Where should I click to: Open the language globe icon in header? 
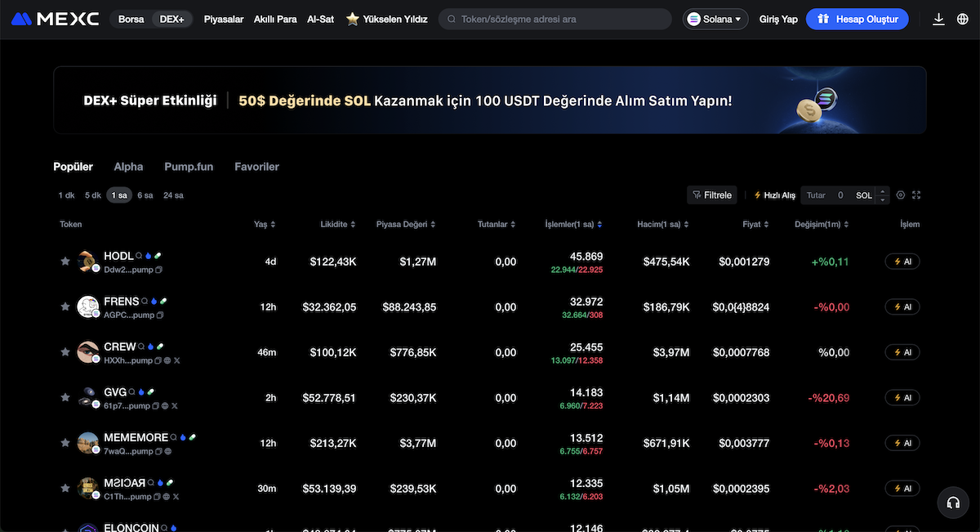962,19
